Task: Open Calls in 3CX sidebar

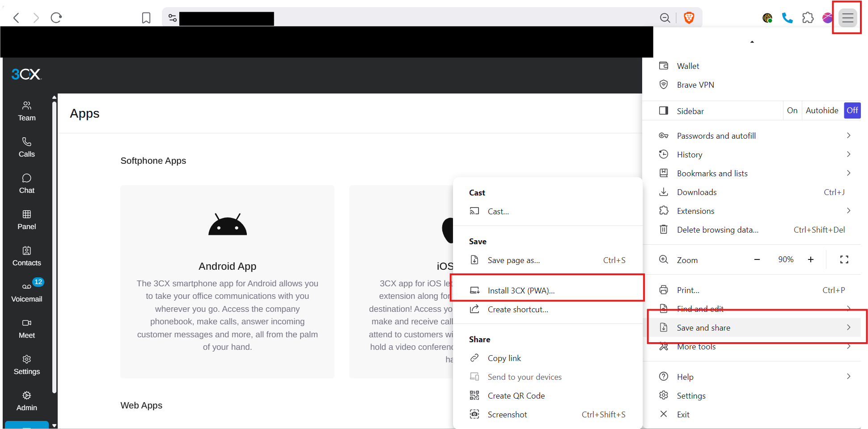Action: point(27,148)
